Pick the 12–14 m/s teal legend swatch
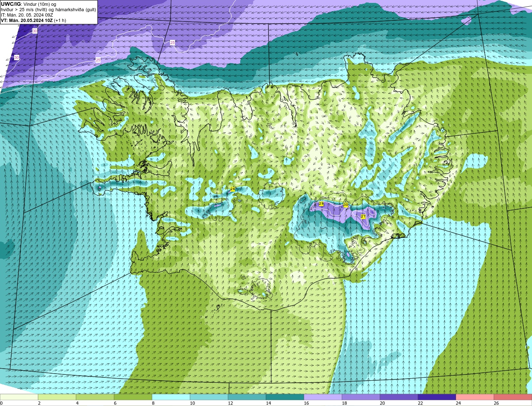The height and width of the screenshot is (406, 532). click(x=247, y=397)
